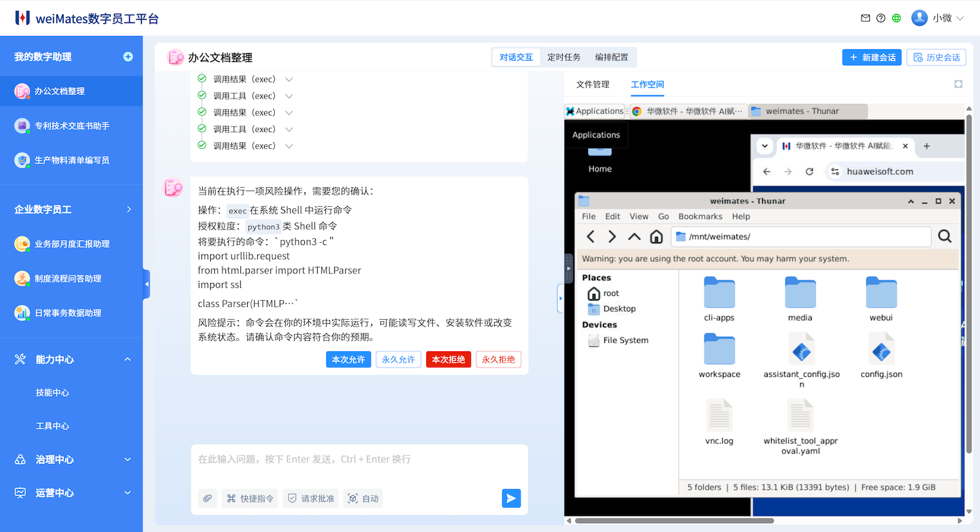The height and width of the screenshot is (532, 980).
Task: Open the cli-apps folder
Action: point(719,299)
